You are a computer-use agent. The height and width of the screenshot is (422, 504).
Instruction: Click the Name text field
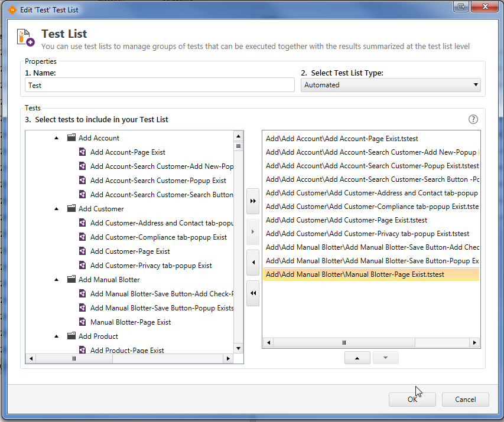pos(160,85)
